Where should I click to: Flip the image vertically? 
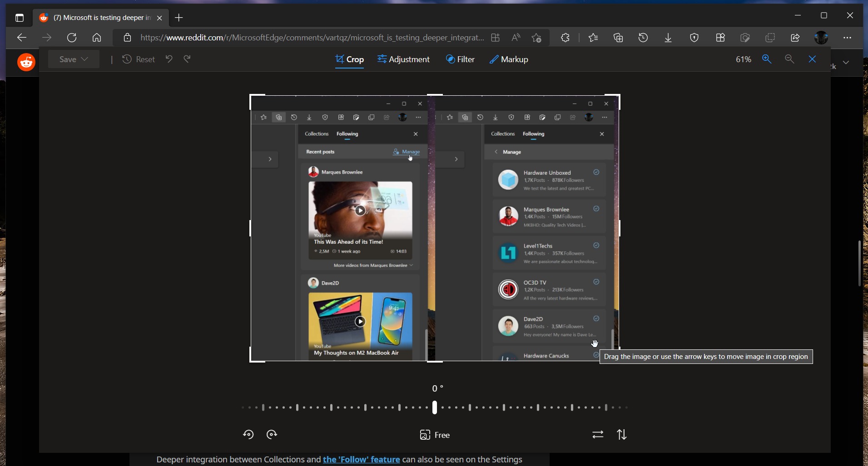(x=622, y=434)
